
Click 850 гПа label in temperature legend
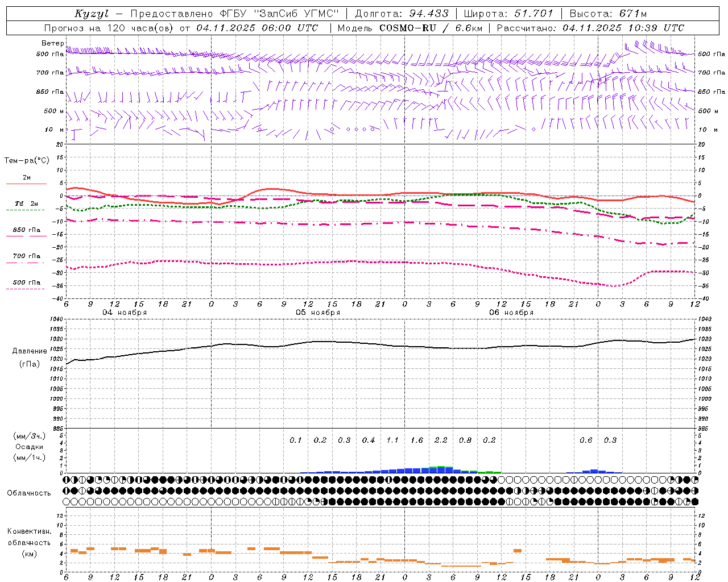tap(27, 230)
